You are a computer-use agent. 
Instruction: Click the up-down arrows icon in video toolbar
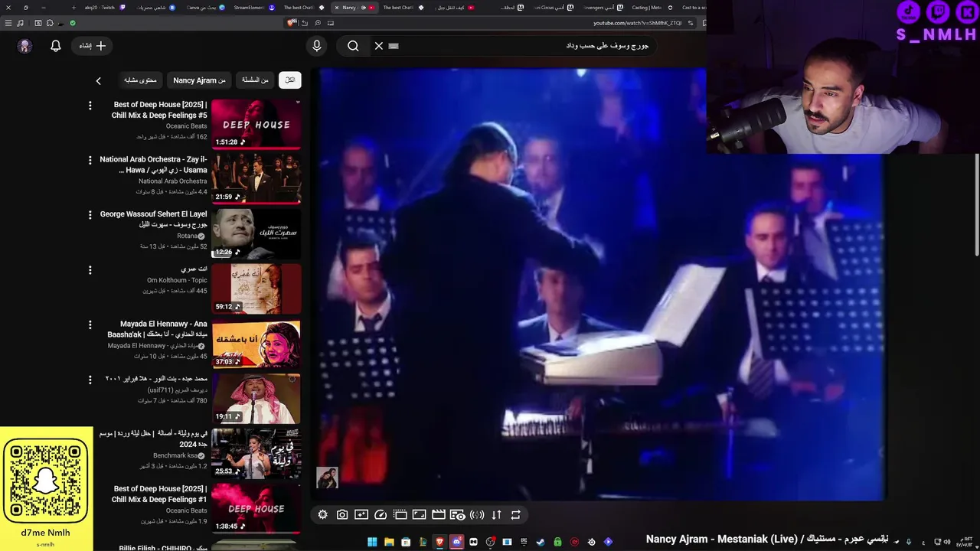(496, 515)
